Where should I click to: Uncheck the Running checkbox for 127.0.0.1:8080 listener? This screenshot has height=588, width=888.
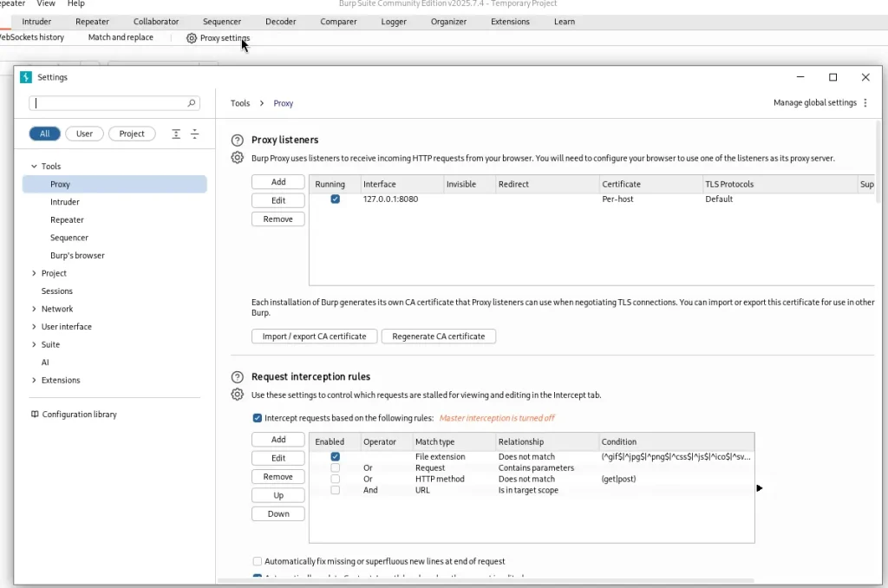[x=335, y=199]
